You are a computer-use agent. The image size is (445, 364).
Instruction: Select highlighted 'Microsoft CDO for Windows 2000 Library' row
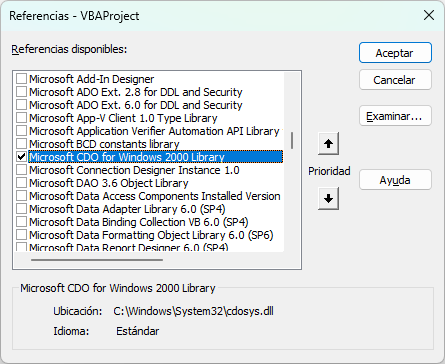156,157
